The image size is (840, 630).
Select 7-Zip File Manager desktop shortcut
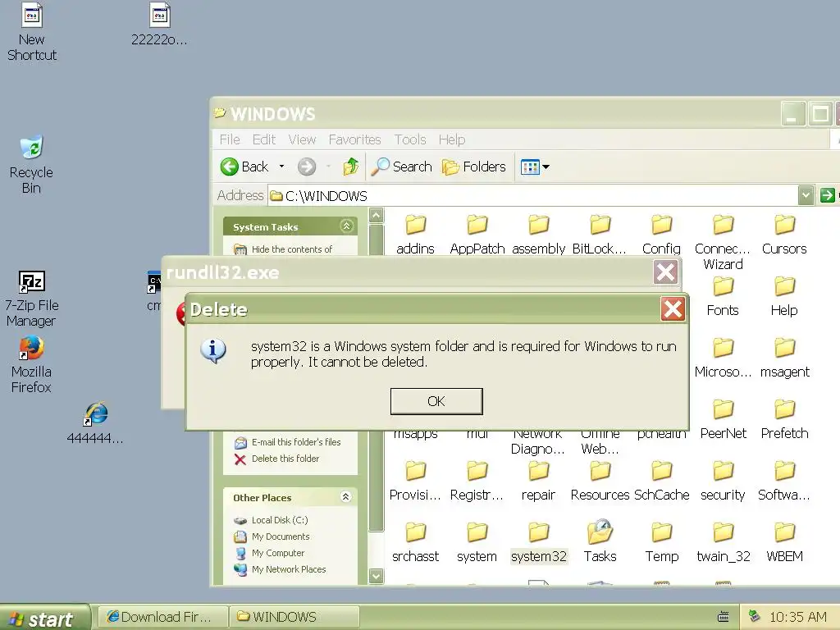(x=32, y=299)
